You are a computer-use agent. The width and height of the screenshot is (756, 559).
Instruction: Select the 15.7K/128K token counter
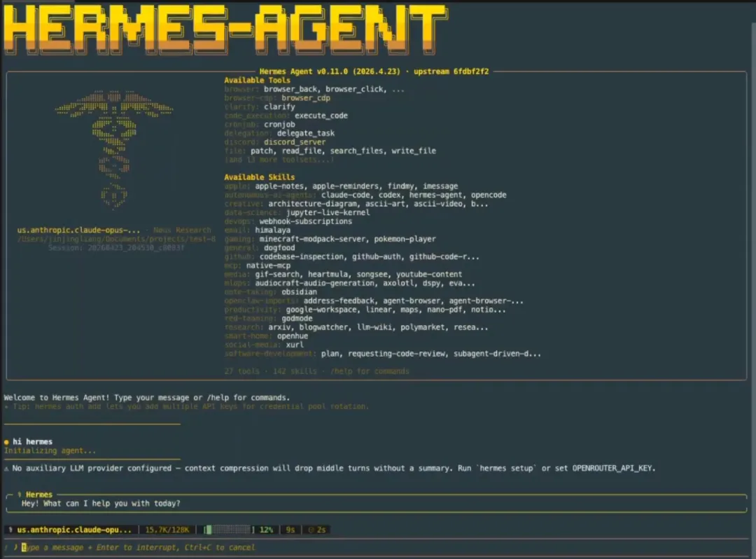167,530
